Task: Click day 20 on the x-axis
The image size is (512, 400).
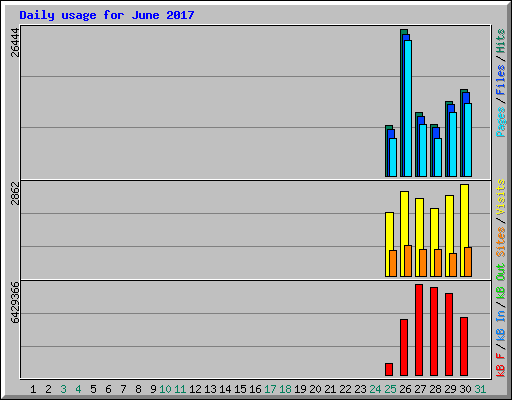Action: [315, 389]
